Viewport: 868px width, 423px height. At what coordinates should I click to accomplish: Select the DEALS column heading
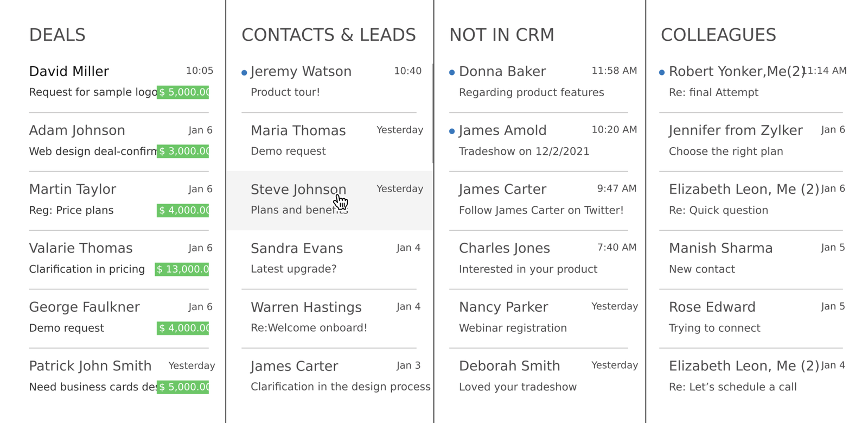58,35
